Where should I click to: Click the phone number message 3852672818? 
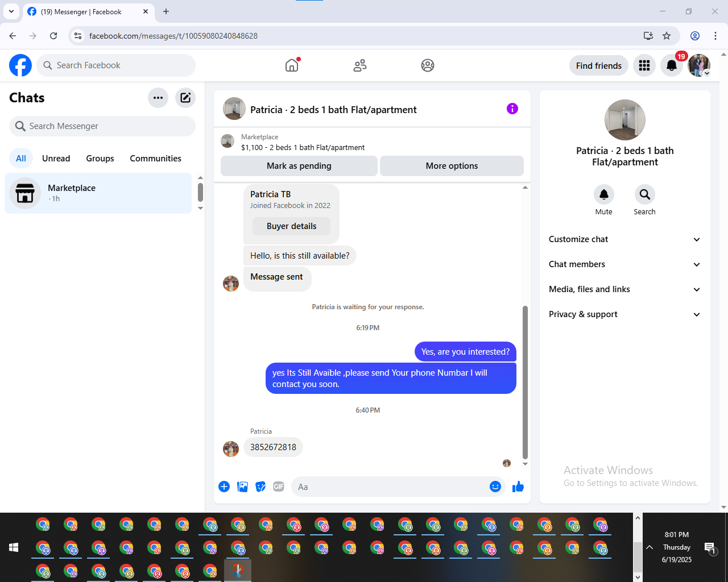(273, 447)
